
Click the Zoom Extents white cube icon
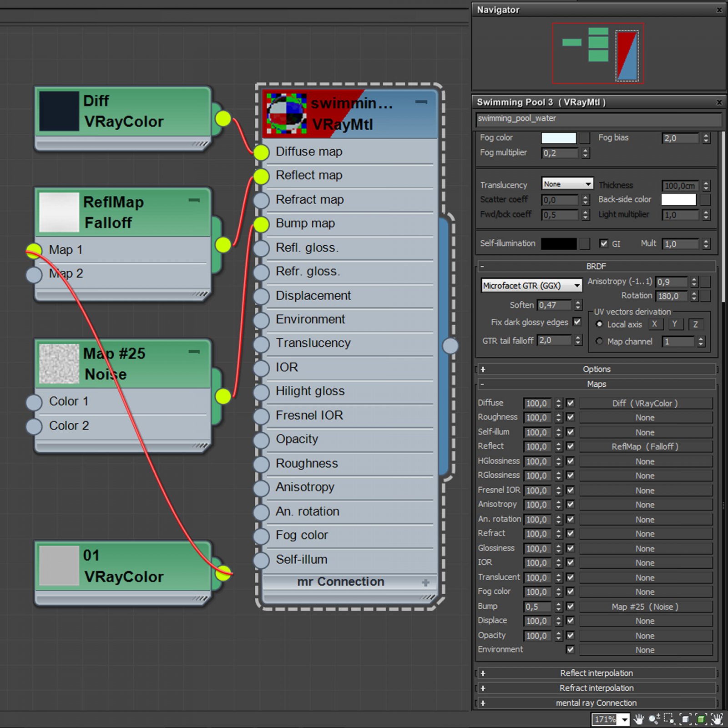pos(685,719)
